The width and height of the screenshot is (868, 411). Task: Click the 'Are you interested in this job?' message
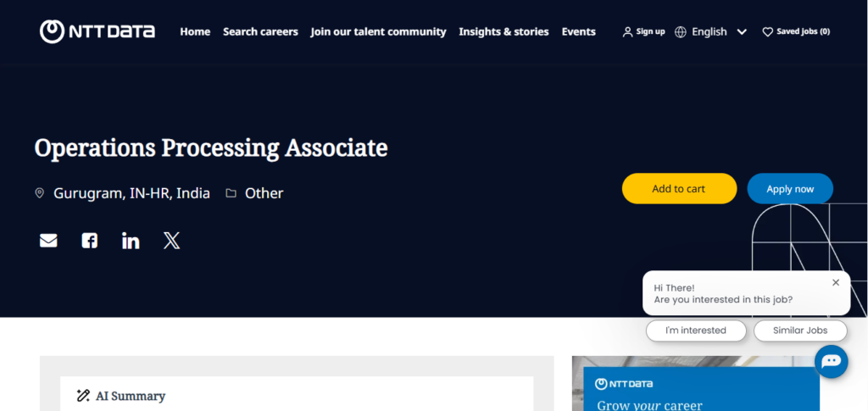click(723, 300)
